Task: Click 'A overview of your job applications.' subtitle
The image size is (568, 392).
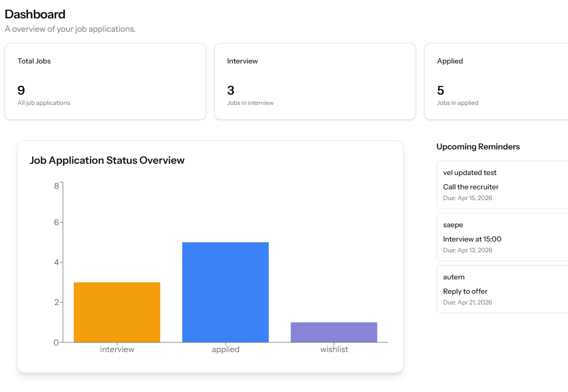Action: click(70, 29)
